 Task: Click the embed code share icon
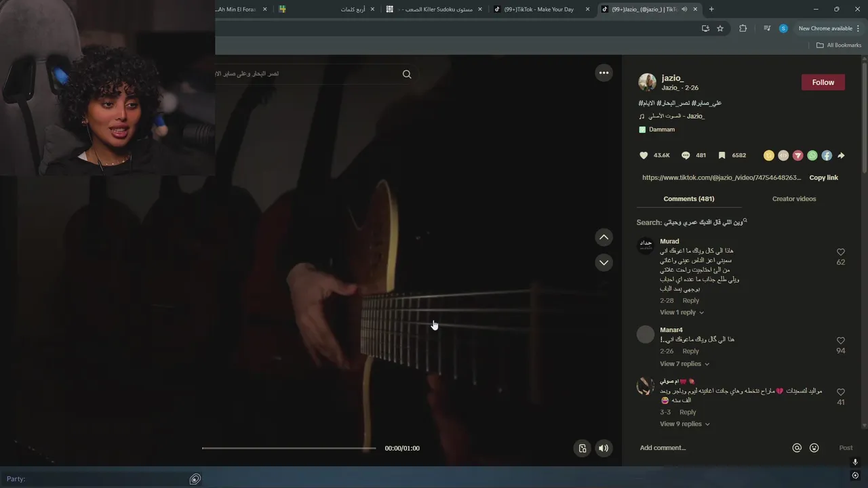(x=783, y=155)
